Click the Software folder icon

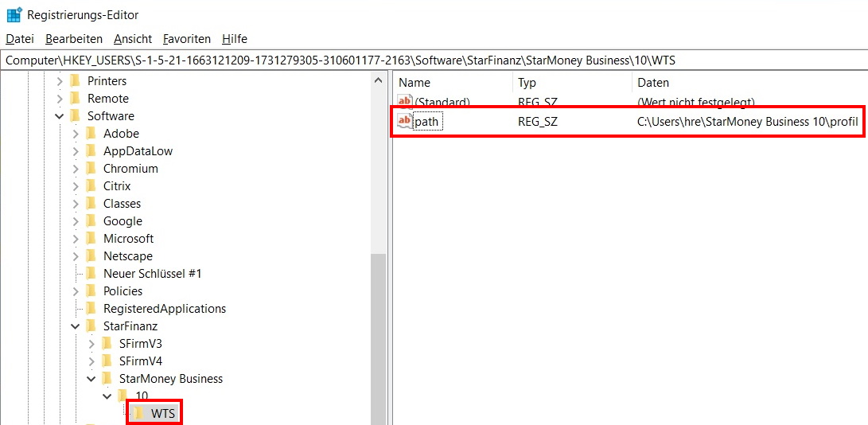tap(75, 116)
